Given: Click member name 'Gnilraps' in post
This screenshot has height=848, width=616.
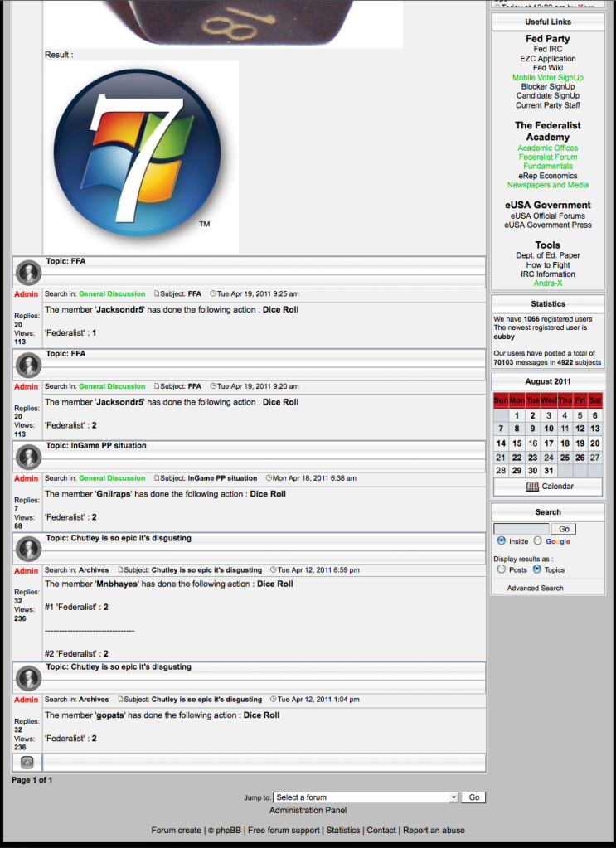Looking at the screenshot, I should click(x=113, y=494).
